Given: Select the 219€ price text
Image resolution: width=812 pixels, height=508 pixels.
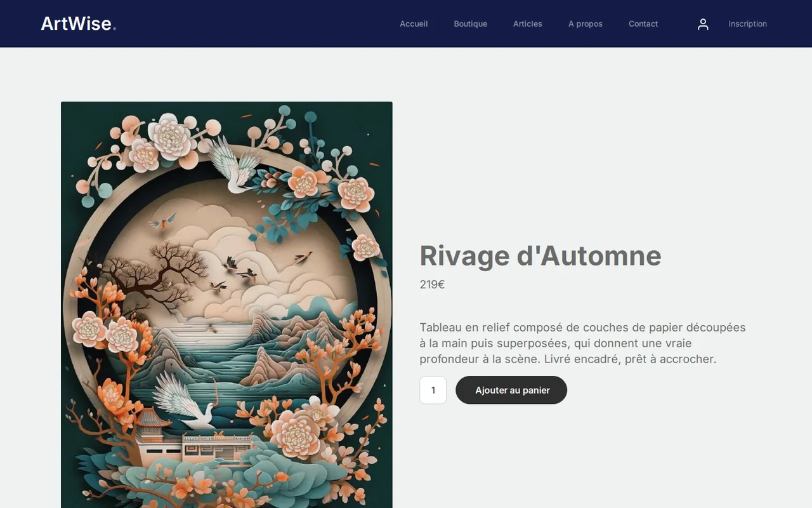Looking at the screenshot, I should pos(432,284).
